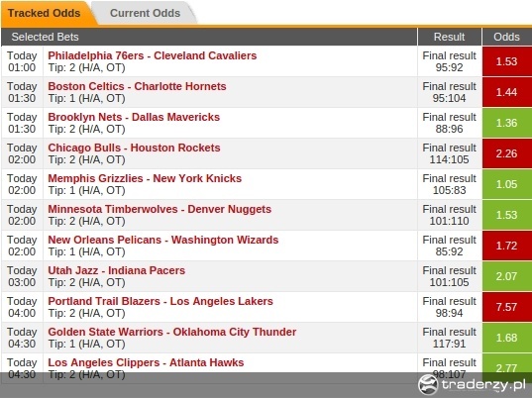Image resolution: width=532 pixels, height=398 pixels.
Task: Click the red 7.57 odds cell
Action: (507, 307)
